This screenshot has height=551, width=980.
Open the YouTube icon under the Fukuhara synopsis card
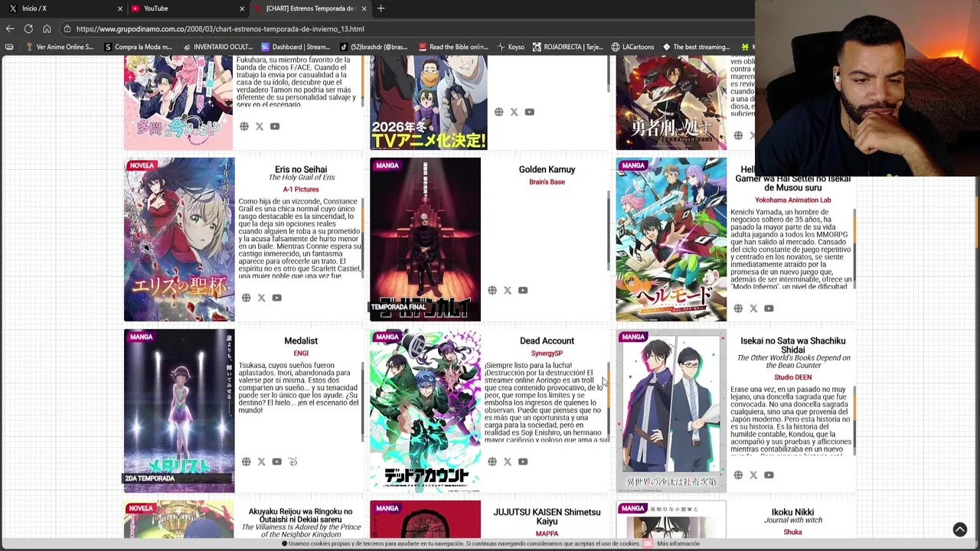pyautogui.click(x=275, y=126)
